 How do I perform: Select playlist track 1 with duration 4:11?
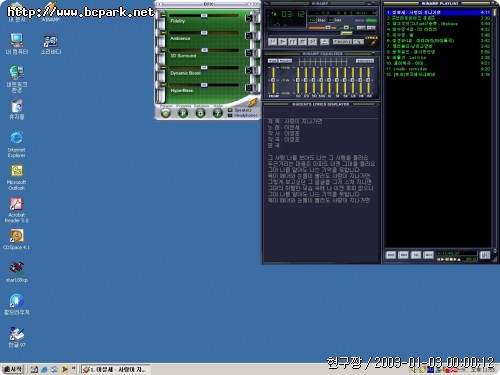click(438, 12)
